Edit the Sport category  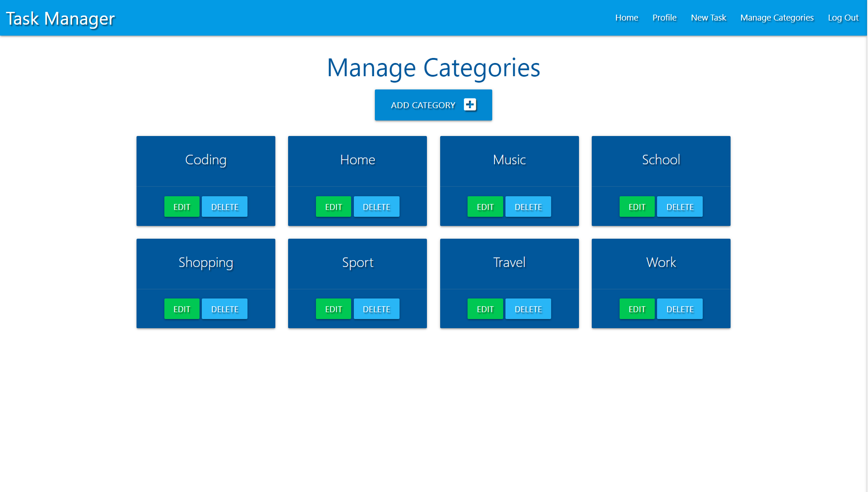pyautogui.click(x=333, y=309)
